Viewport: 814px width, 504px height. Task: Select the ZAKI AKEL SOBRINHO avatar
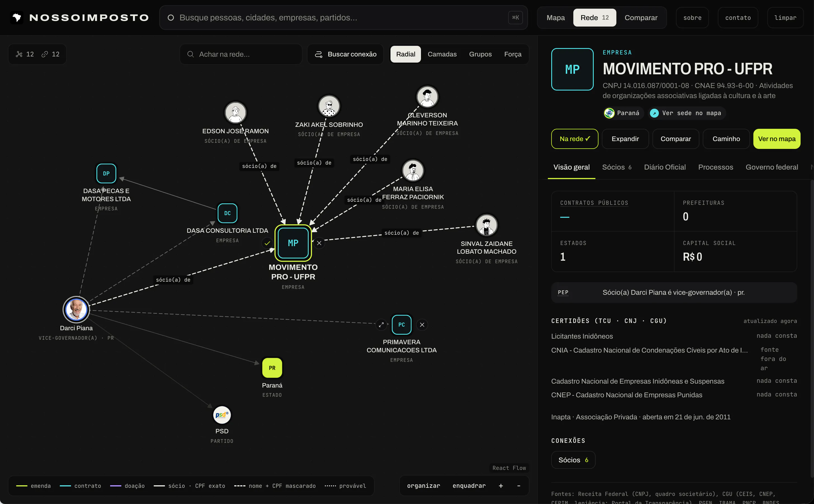click(x=329, y=106)
